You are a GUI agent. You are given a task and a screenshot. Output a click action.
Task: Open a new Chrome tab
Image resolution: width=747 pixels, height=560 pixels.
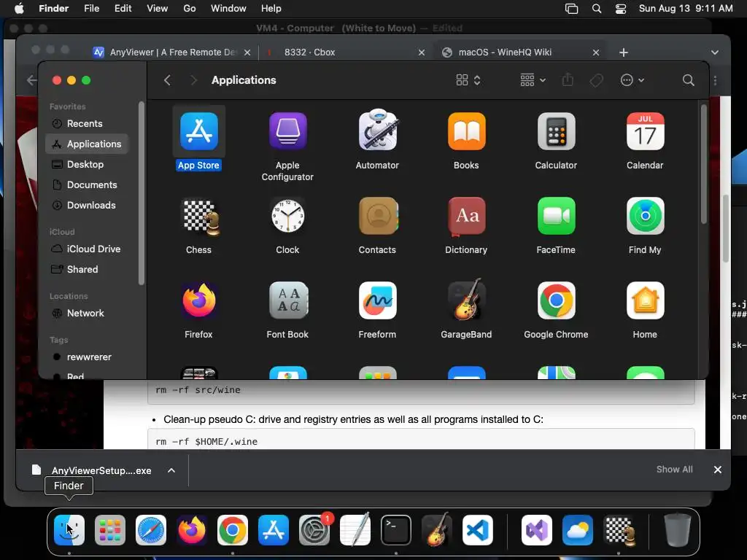point(623,52)
